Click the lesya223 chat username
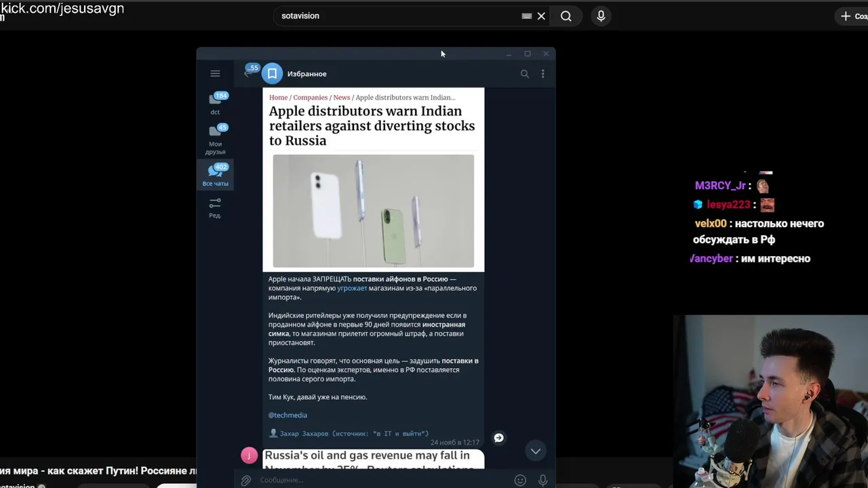 point(728,205)
